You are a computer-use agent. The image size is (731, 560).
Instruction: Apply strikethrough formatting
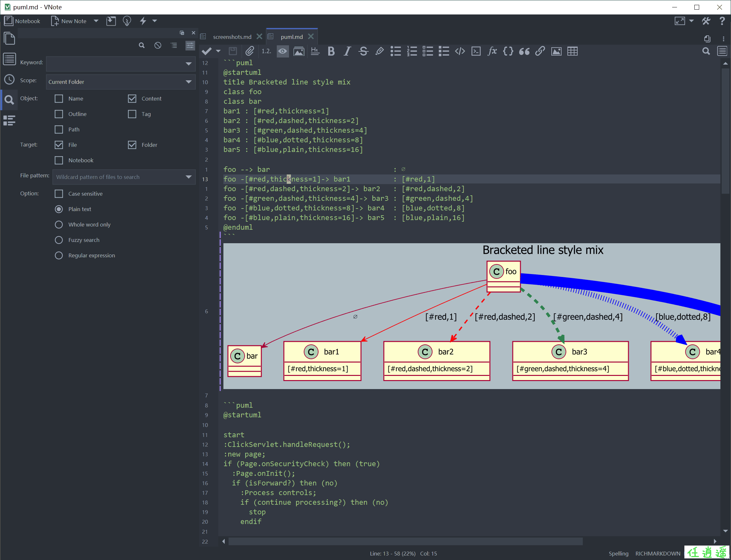point(364,51)
